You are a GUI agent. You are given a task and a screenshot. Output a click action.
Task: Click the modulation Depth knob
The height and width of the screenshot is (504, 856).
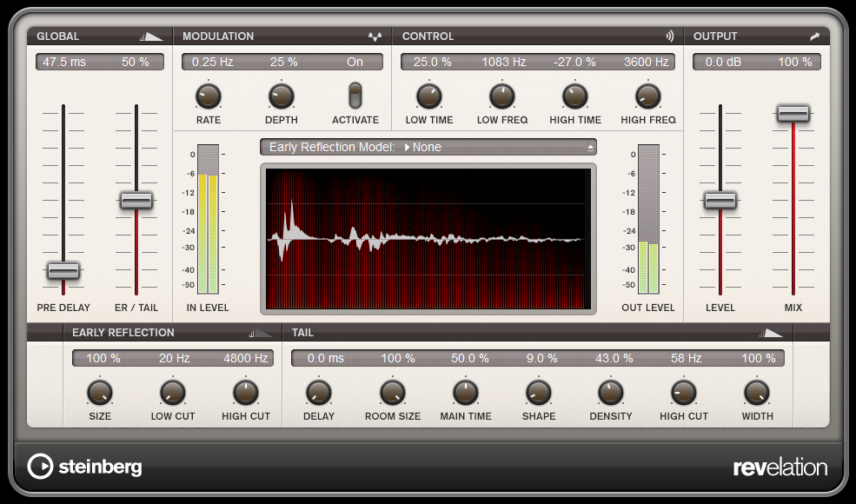(x=282, y=96)
